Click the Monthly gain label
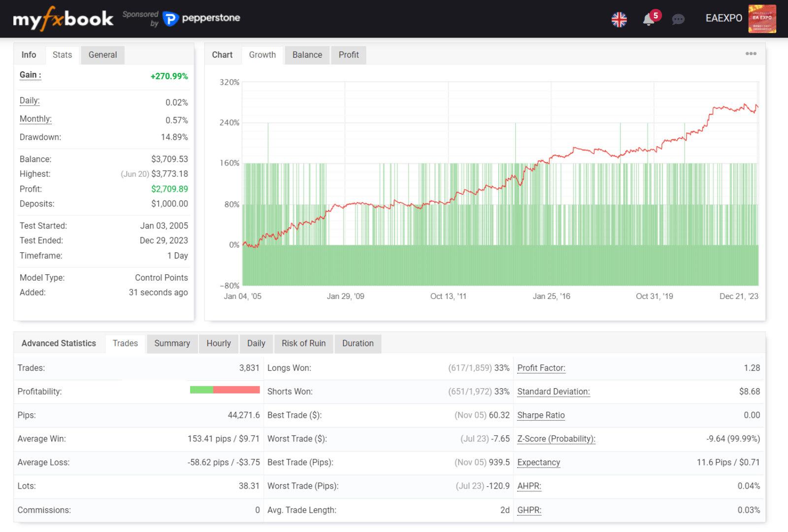This screenshot has height=532, width=788. pyautogui.click(x=35, y=119)
